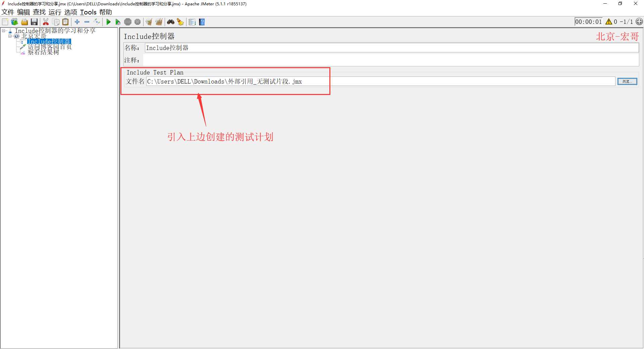Open the 运行 menu

point(55,12)
